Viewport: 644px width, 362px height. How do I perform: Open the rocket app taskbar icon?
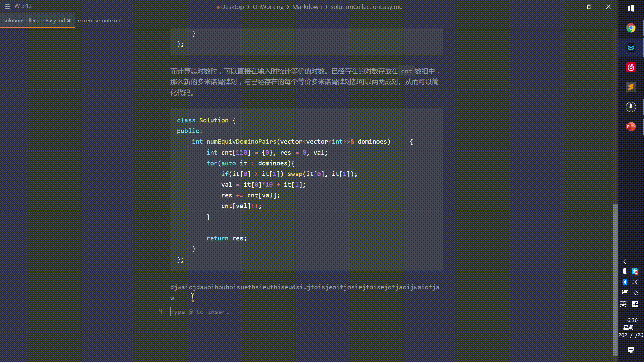(631, 107)
